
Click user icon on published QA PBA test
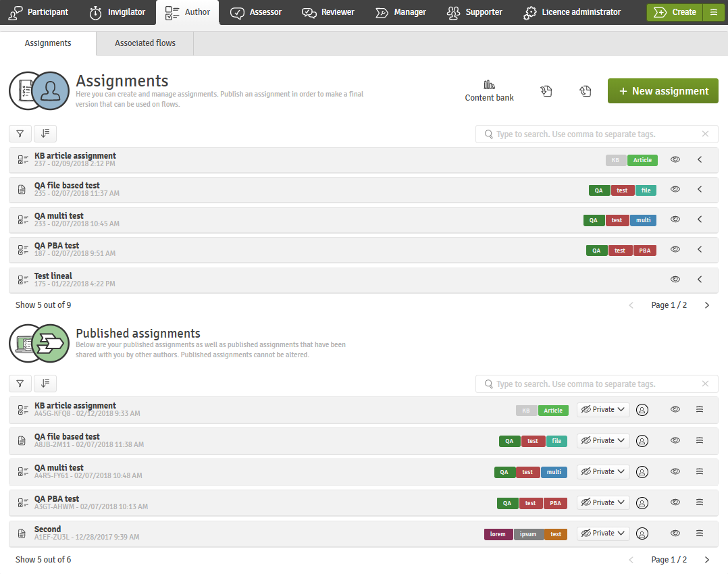[x=642, y=502]
